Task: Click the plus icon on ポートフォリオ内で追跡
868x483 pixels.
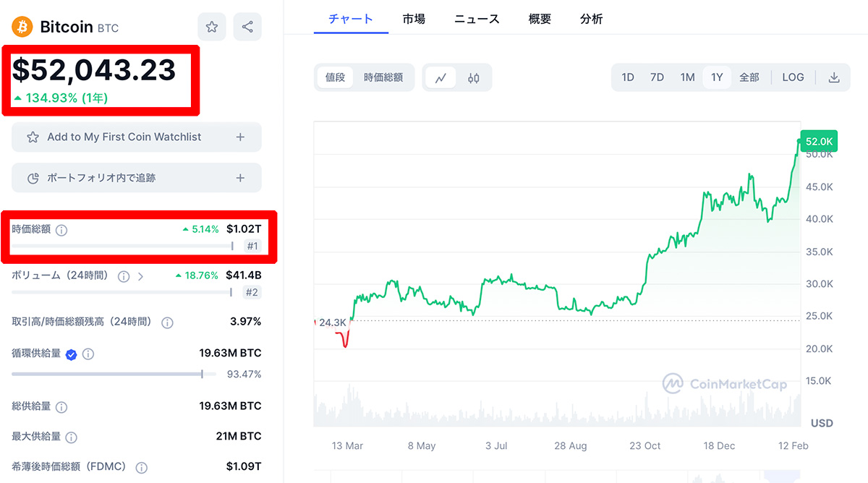Action: [x=240, y=178]
